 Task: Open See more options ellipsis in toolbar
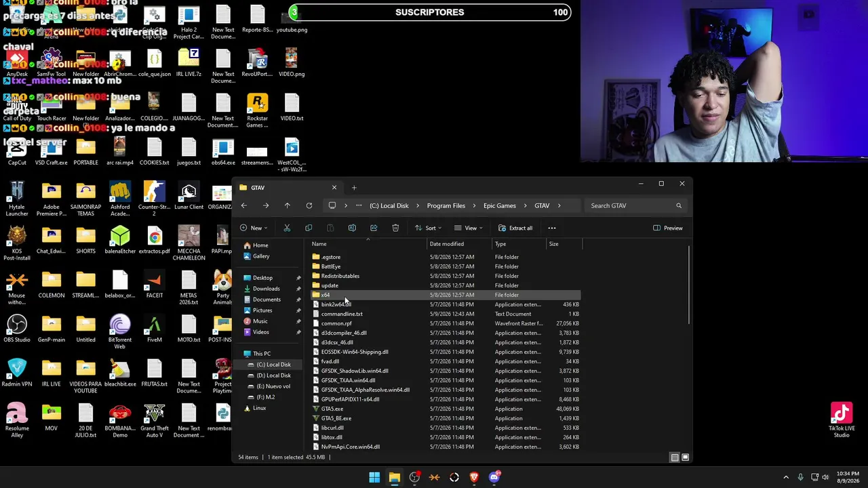[552, 228]
